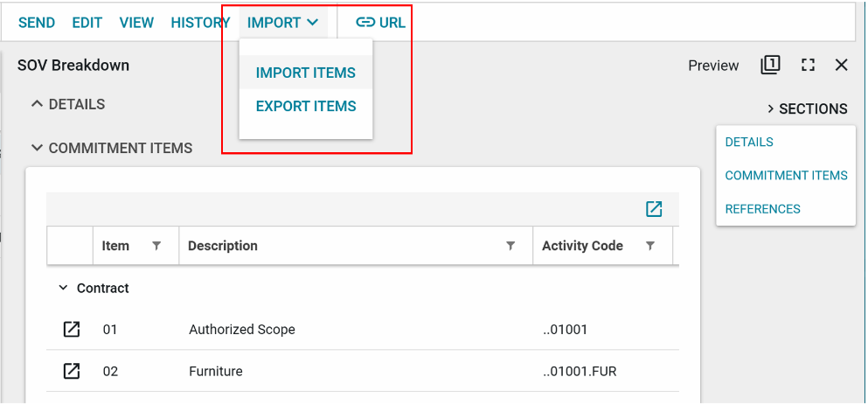This screenshot has height=405, width=868.
Task: Filter the Description column
Action: pos(510,246)
